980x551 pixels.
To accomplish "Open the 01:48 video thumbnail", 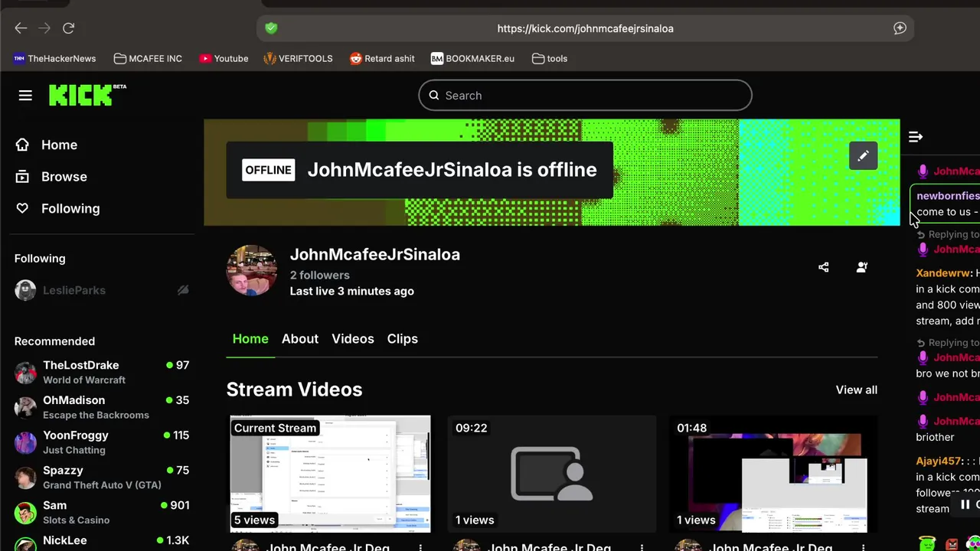I will [773, 474].
